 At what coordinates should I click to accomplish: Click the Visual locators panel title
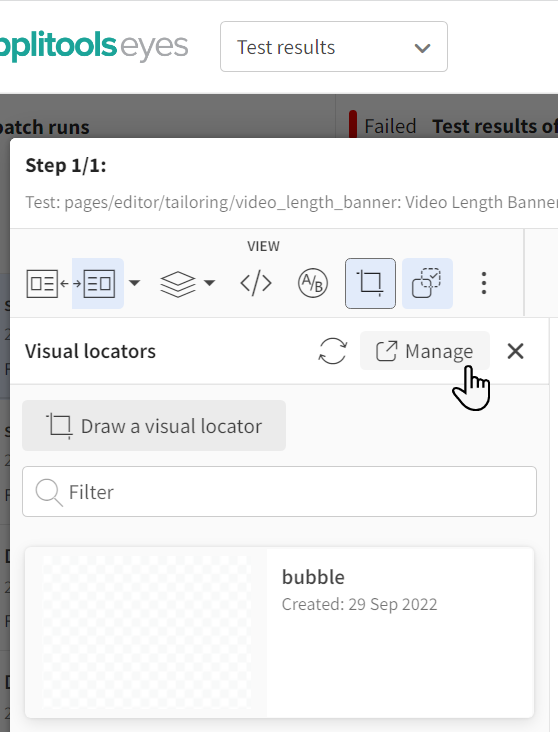[x=90, y=352]
